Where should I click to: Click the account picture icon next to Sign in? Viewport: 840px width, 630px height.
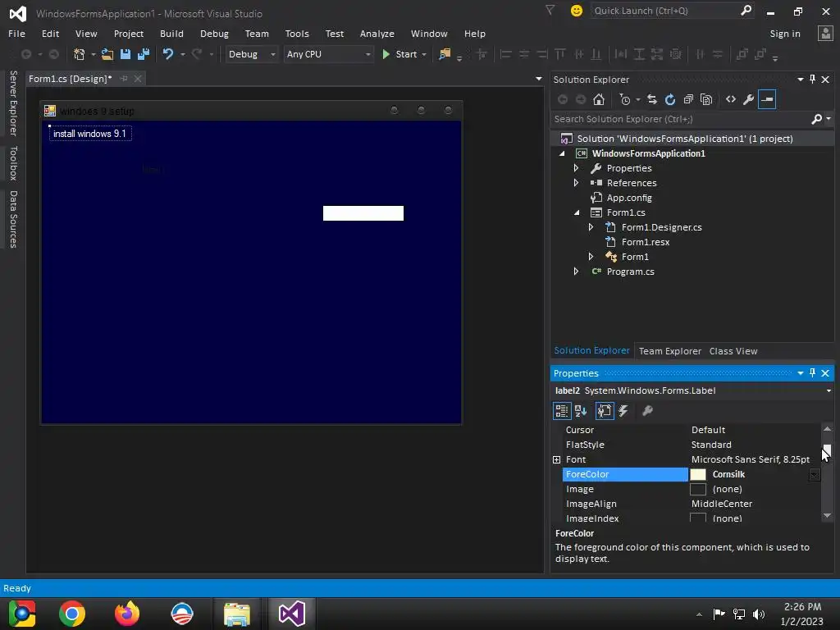click(x=825, y=33)
